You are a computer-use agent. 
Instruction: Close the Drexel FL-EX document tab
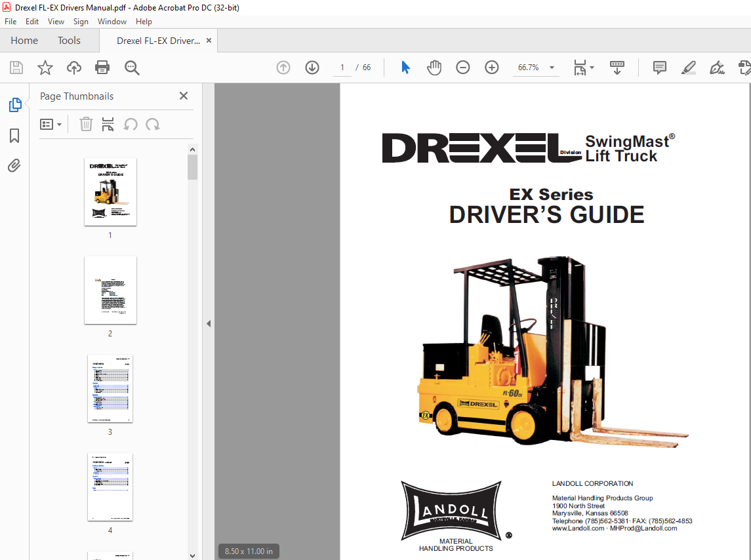(209, 41)
